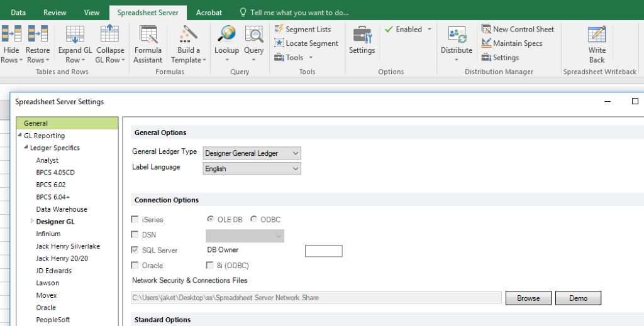The image size is (644, 326).
Task: Toggle the Oracle checkbox
Action: click(135, 265)
